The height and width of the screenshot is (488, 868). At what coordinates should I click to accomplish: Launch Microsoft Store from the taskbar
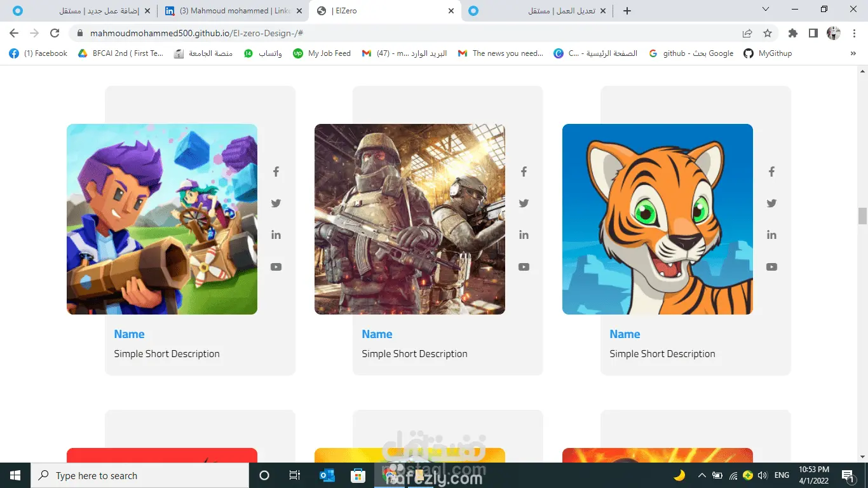point(358,475)
